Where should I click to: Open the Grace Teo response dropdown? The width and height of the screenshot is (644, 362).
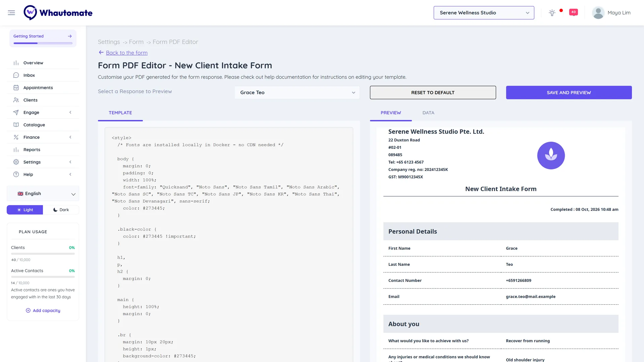pos(297,93)
